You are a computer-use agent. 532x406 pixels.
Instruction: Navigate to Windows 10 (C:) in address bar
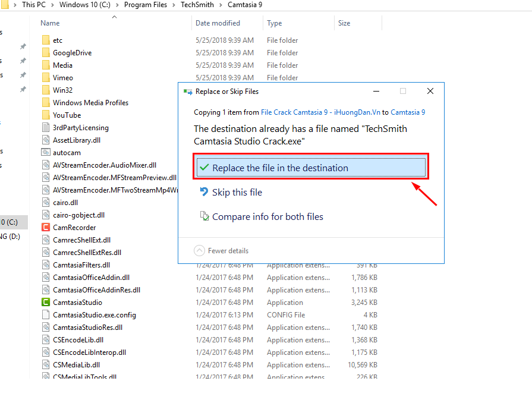[x=85, y=5]
